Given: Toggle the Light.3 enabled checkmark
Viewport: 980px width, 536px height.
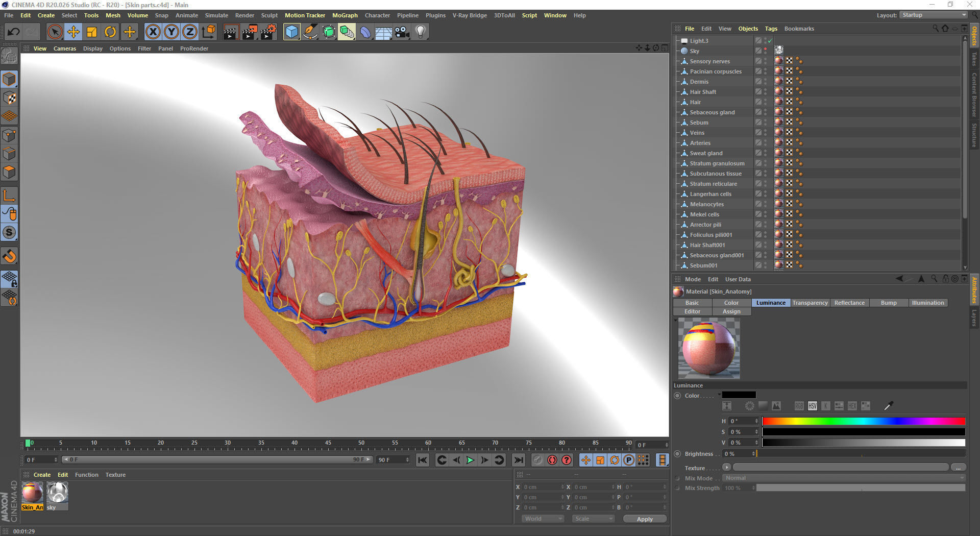Looking at the screenshot, I should click(x=770, y=41).
